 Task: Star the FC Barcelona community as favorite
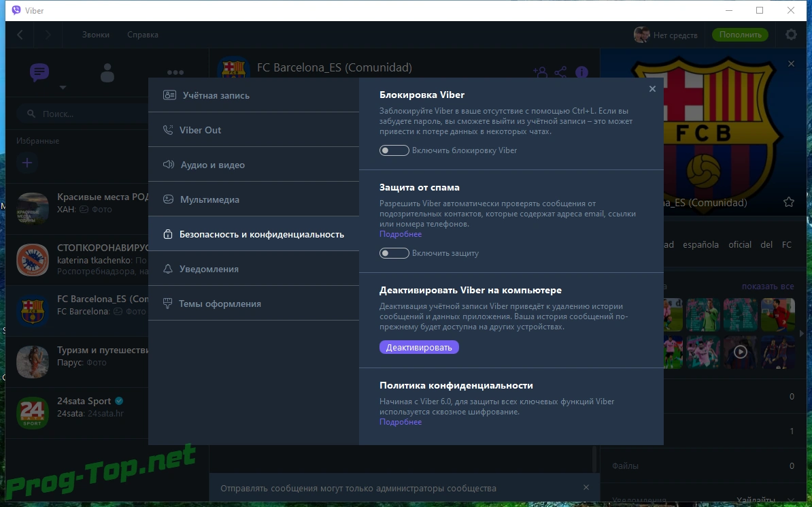tap(788, 202)
